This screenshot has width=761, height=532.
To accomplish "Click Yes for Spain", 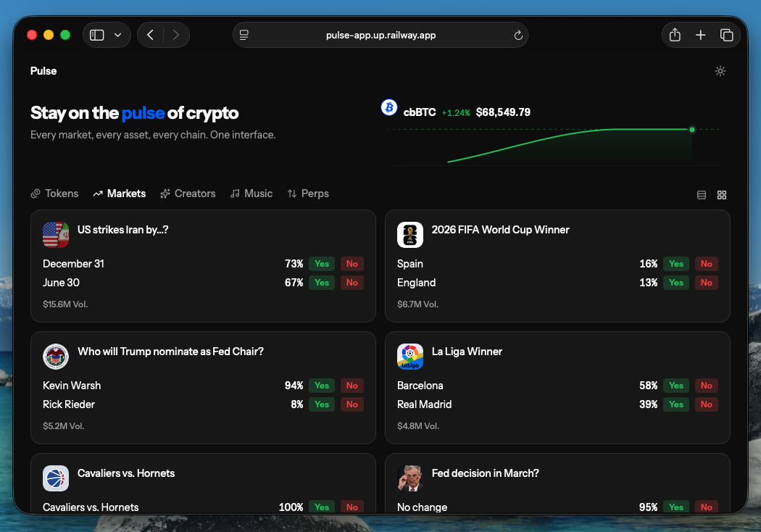I will point(675,264).
